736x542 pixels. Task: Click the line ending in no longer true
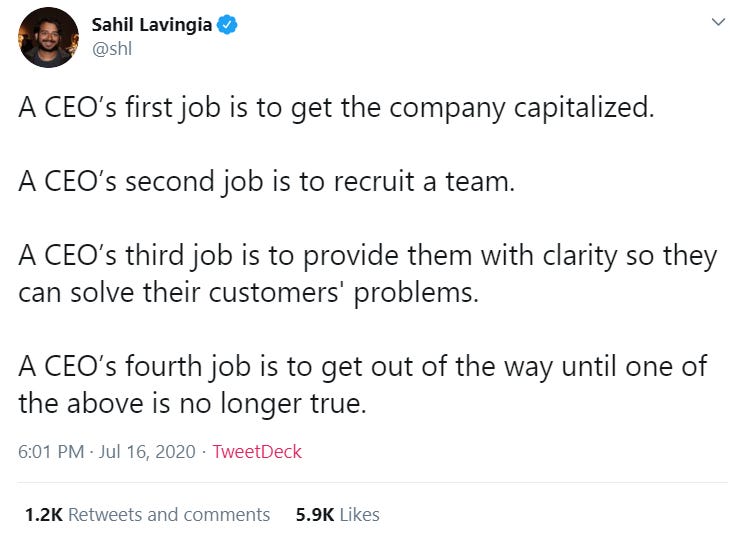pos(192,405)
